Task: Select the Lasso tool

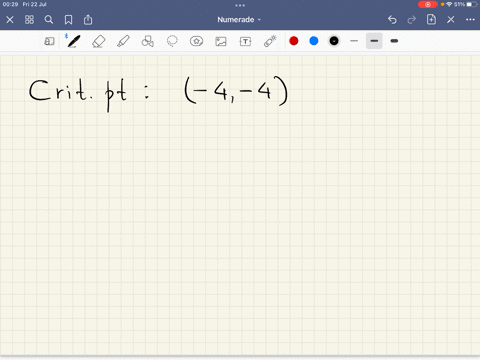Action: (x=172, y=41)
